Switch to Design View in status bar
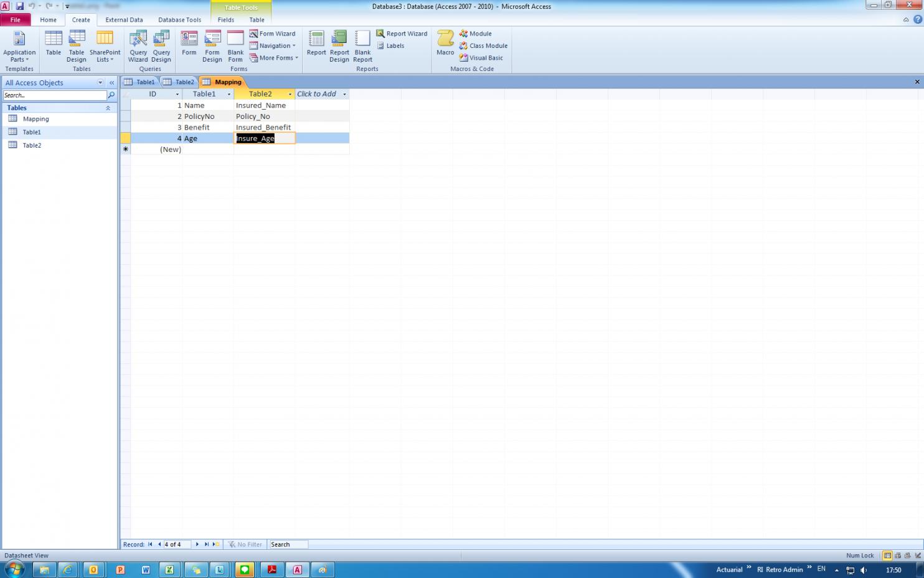 click(x=918, y=556)
